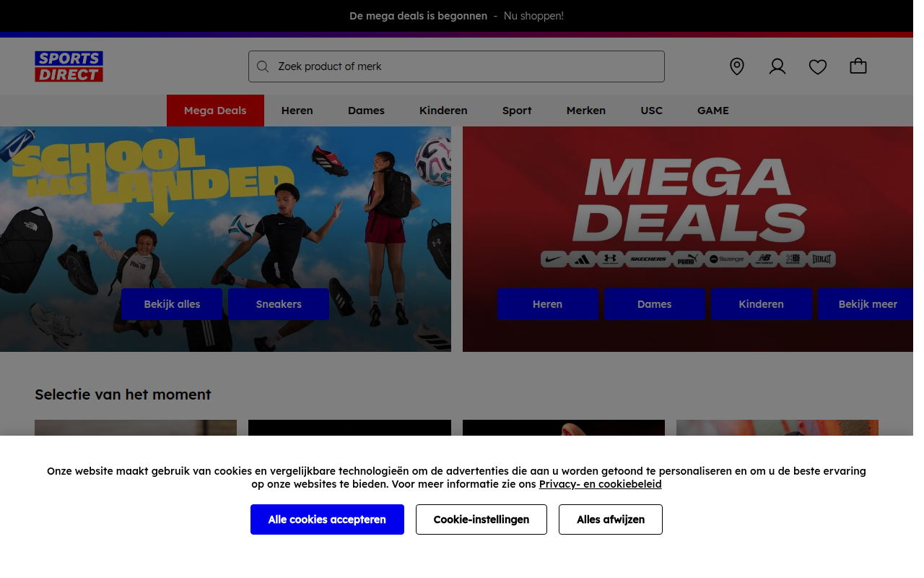Image resolution: width=924 pixels, height=578 pixels.
Task: Click the 'School has landed' banner image
Action: (225, 239)
